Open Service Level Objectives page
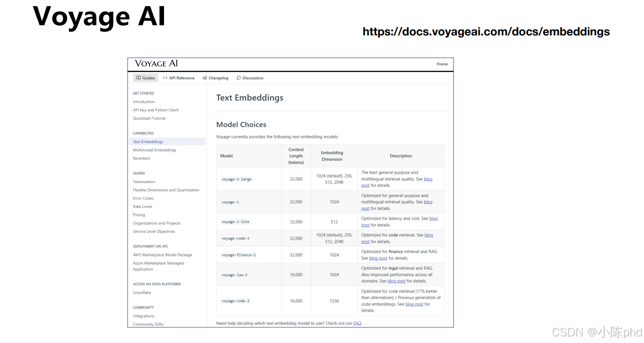This screenshot has height=343, width=644. [154, 232]
